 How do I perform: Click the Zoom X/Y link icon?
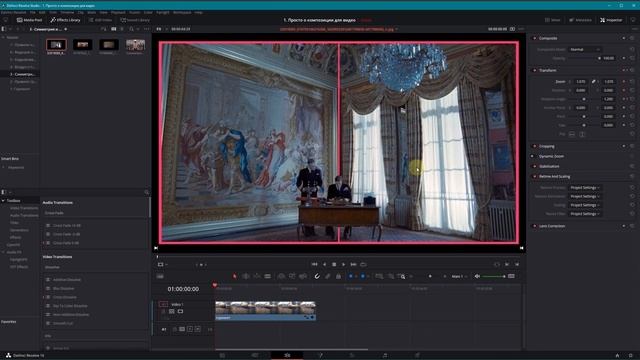tap(593, 82)
